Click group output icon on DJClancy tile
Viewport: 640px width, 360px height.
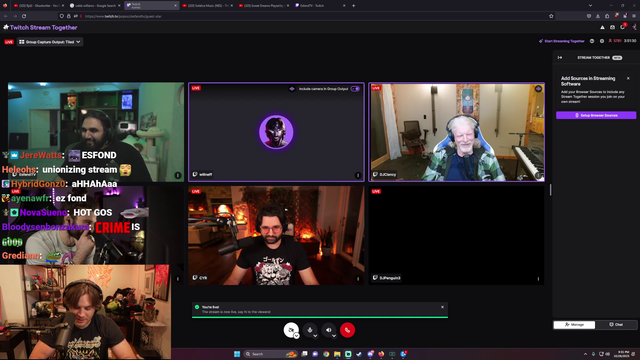pos(538,89)
